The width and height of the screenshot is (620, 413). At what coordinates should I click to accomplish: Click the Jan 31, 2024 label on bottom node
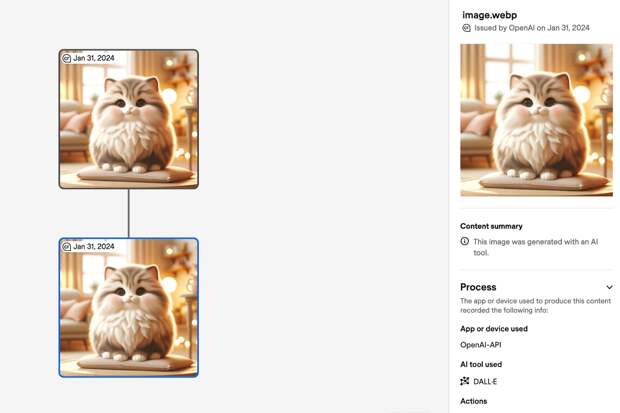click(x=94, y=246)
